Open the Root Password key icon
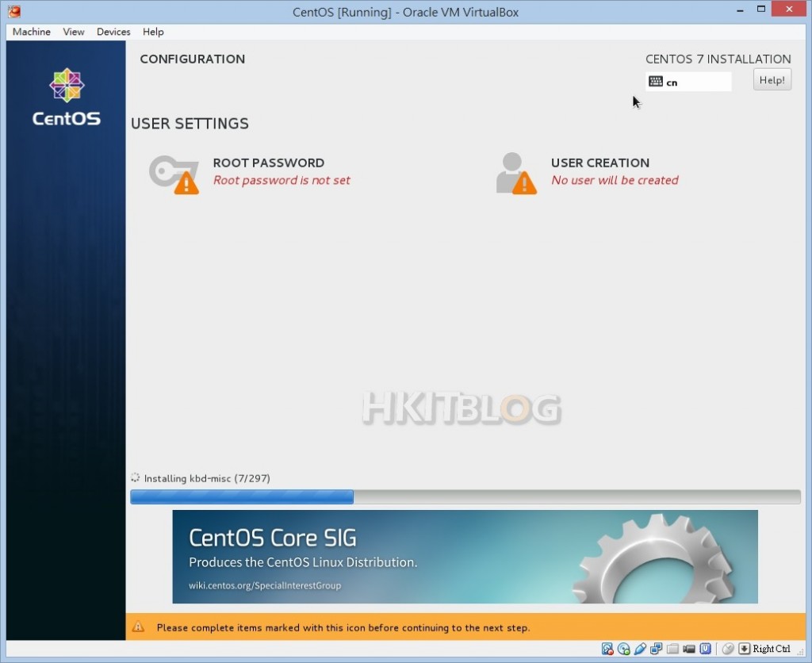This screenshot has width=812, height=663. [x=174, y=174]
